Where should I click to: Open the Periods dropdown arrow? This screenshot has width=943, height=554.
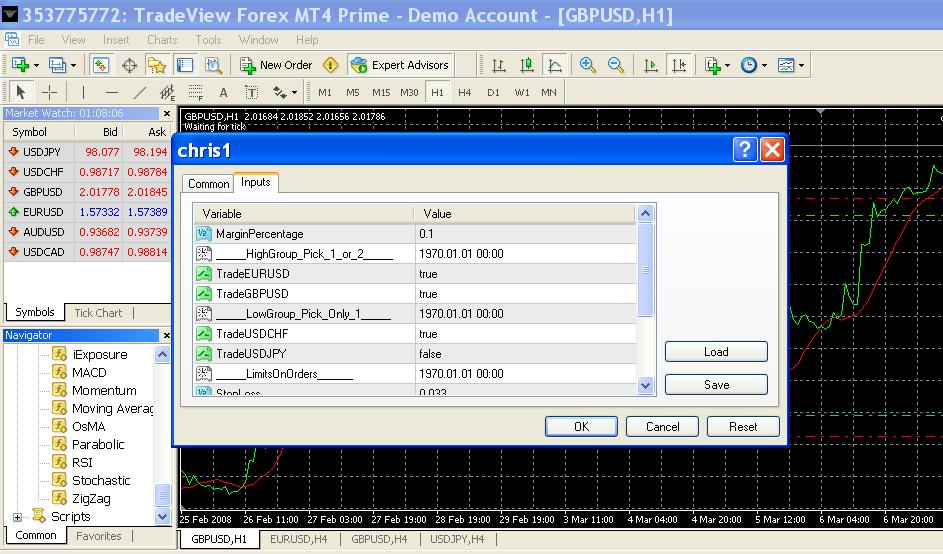tap(764, 66)
